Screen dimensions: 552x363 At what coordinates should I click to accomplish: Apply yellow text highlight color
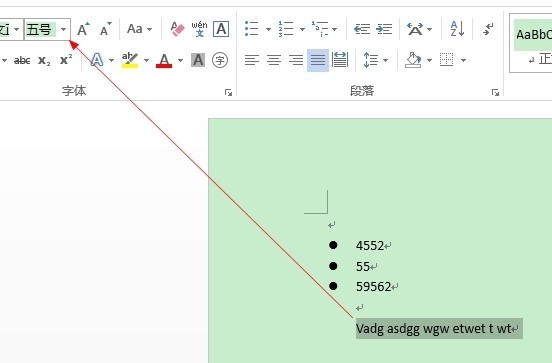point(130,60)
